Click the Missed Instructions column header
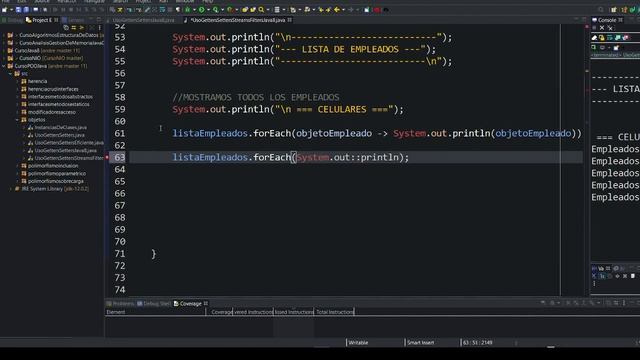The image size is (640, 360). click(294, 312)
